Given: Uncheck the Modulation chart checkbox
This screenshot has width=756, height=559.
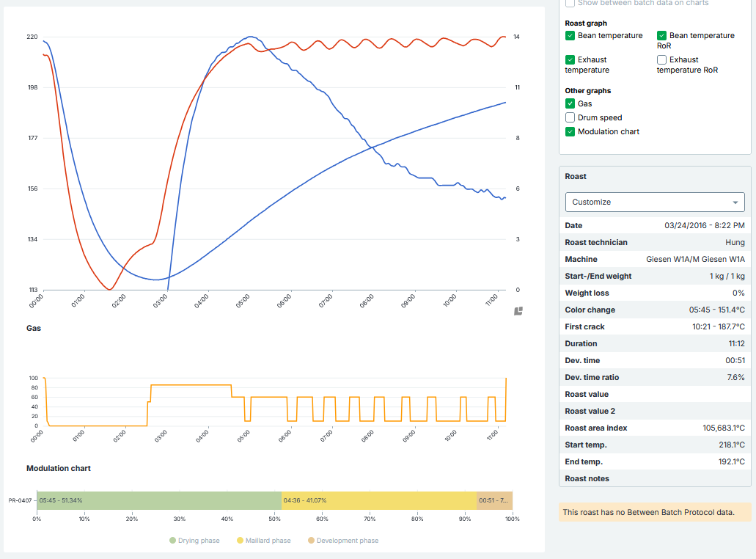Looking at the screenshot, I should (570, 131).
